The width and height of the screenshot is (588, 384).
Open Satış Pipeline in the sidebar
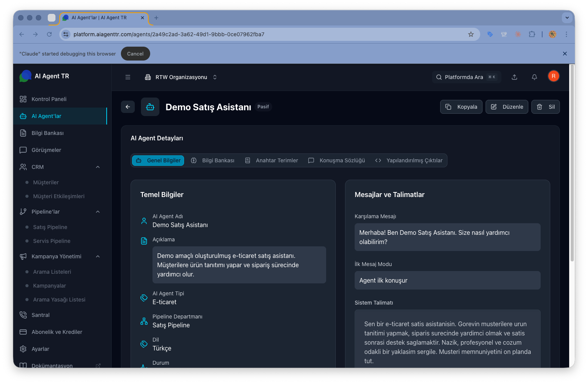coord(50,227)
